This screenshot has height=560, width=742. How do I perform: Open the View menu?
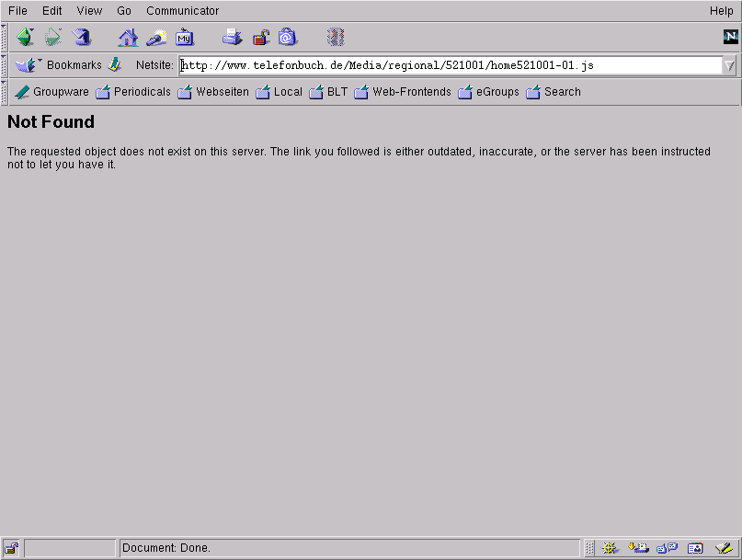(89, 10)
